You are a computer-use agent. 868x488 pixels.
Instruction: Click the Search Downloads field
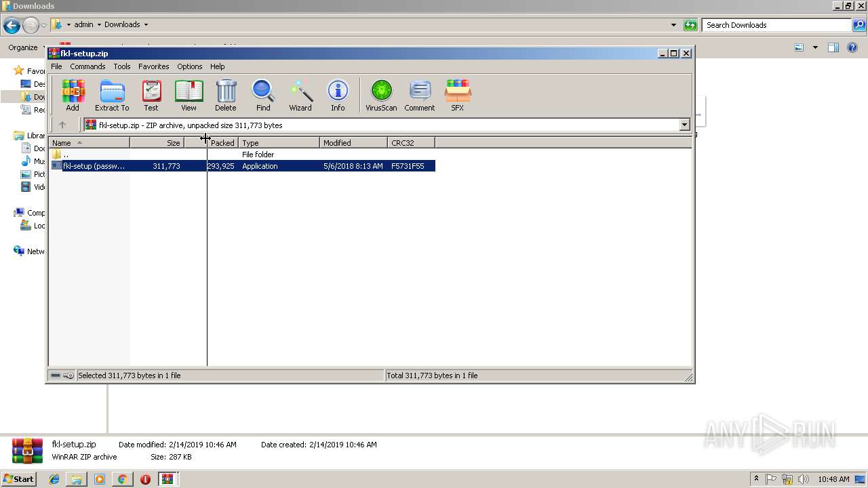tap(777, 25)
